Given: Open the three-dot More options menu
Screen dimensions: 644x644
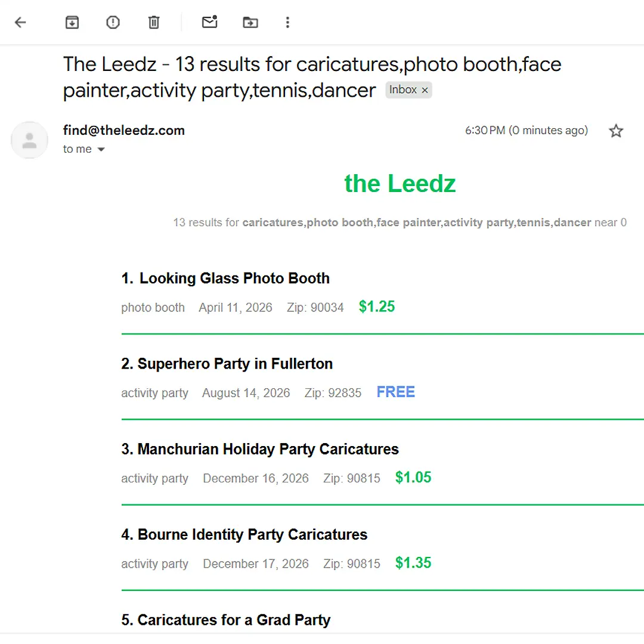Looking at the screenshot, I should (287, 23).
